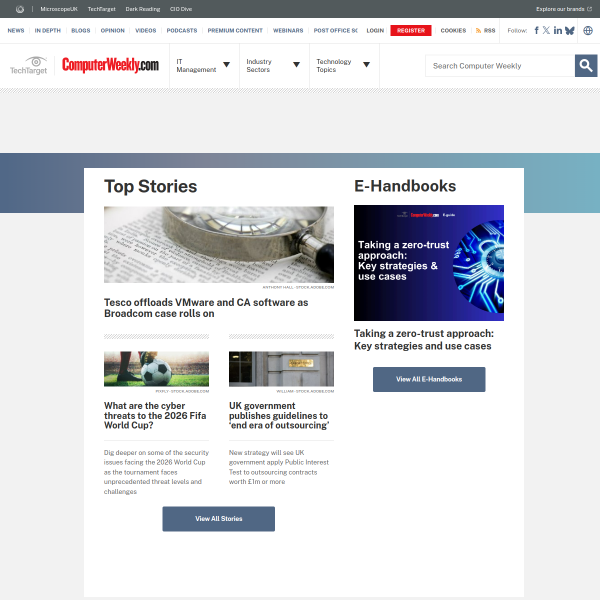600x600 pixels.
Task: Open Taking a zero-trust approach title link
Action: [x=424, y=340]
